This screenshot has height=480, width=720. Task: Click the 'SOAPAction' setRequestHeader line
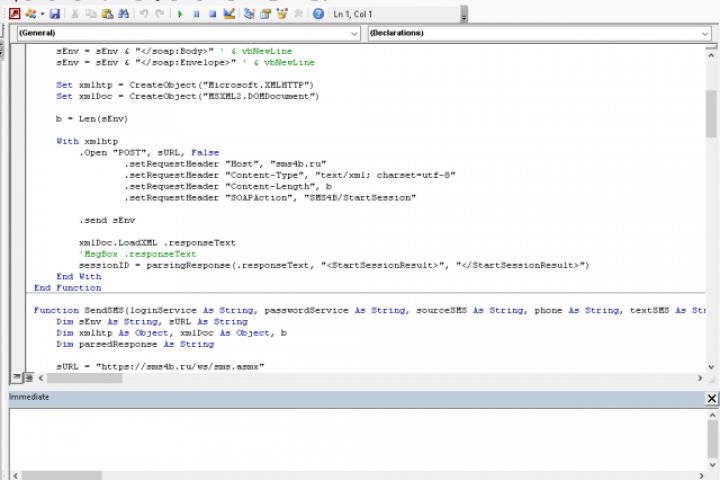[x=270, y=198]
